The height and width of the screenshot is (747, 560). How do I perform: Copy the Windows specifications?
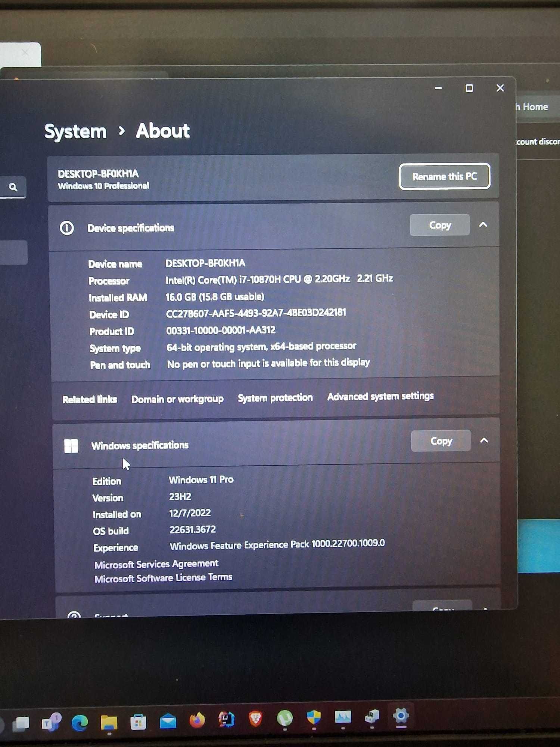tap(441, 441)
